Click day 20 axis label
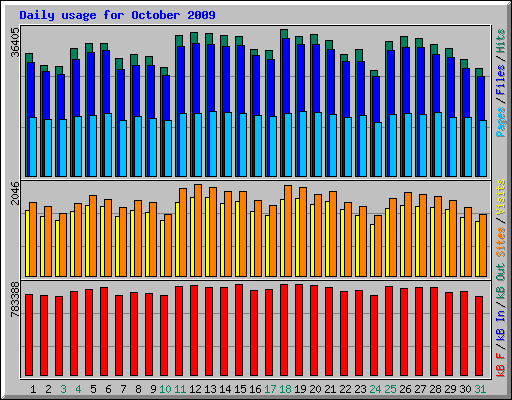This screenshot has width=512, height=400. click(315, 389)
